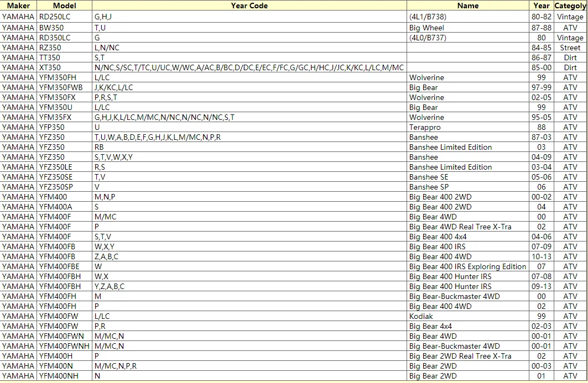The height and width of the screenshot is (383, 588).
Task: Click the Z,A,B,C year code cell
Action: (x=249, y=256)
